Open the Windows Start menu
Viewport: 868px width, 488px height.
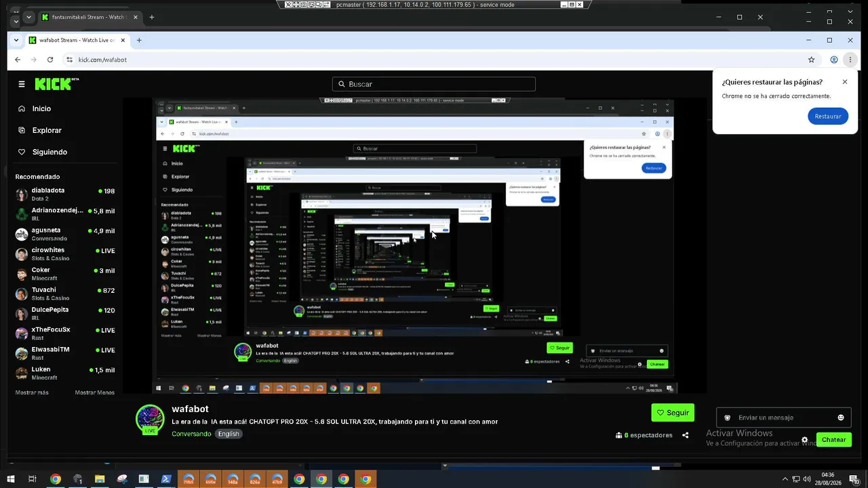[11, 479]
